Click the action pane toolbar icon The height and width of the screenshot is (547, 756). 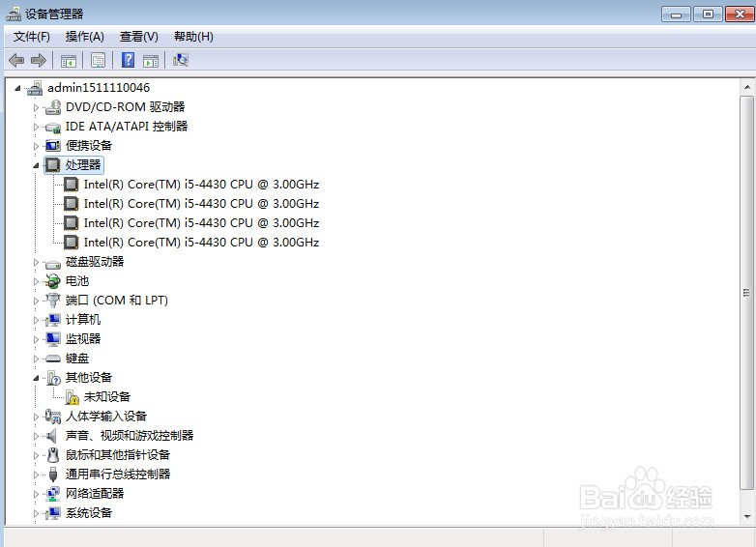(x=151, y=61)
